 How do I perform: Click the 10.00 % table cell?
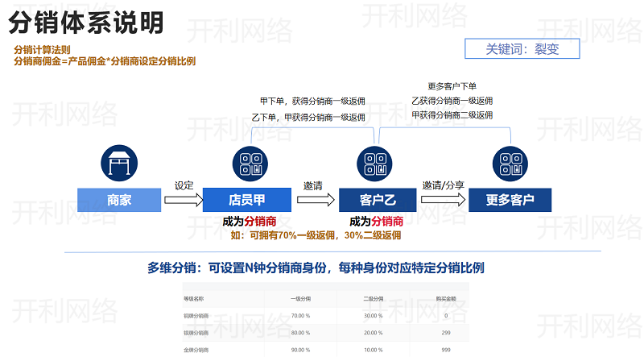[x=373, y=350]
